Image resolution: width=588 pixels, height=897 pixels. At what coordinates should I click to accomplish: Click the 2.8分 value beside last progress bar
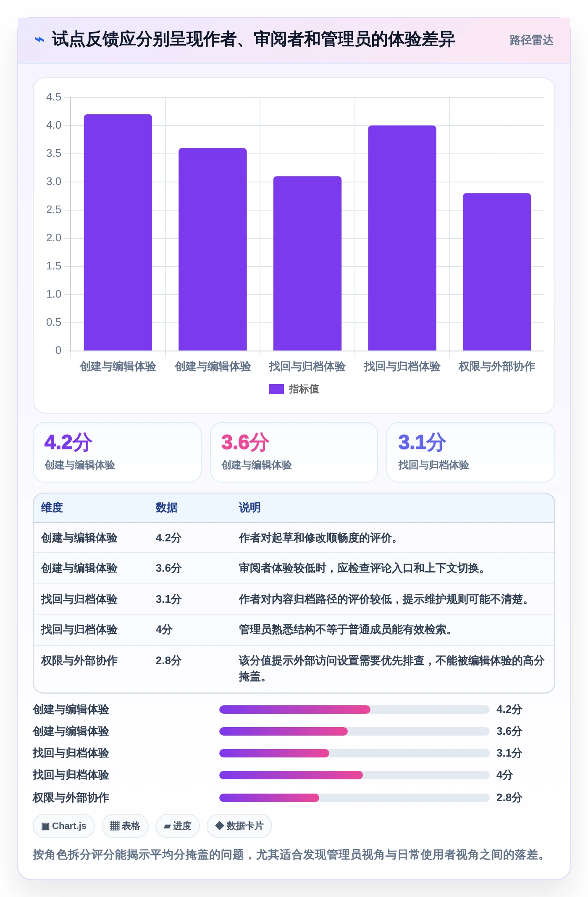click(x=509, y=798)
